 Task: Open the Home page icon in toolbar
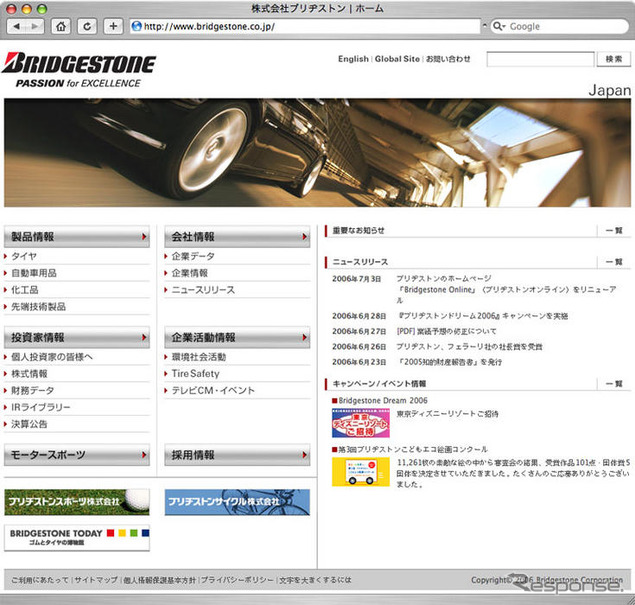[61, 26]
